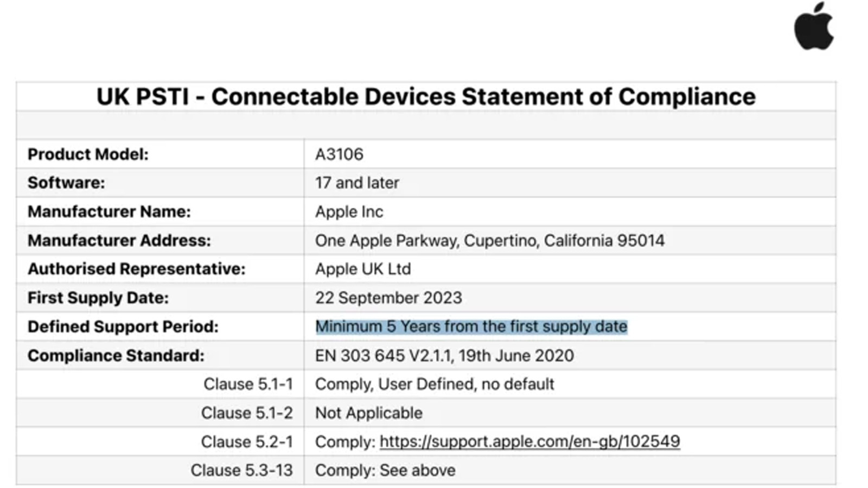Image resolution: width=868 pixels, height=488 pixels.
Task: Open the support.apple.com/en-gb/102549 link
Action: coord(529,441)
